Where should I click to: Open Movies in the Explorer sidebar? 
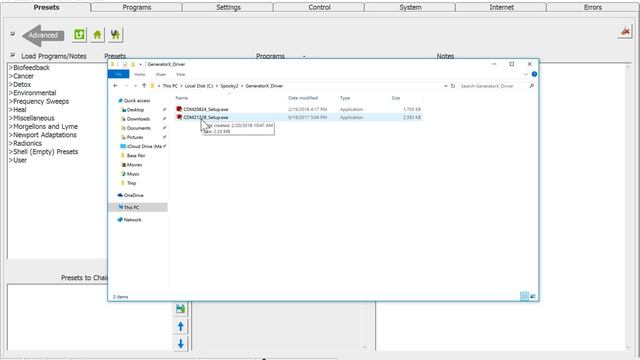point(131,165)
